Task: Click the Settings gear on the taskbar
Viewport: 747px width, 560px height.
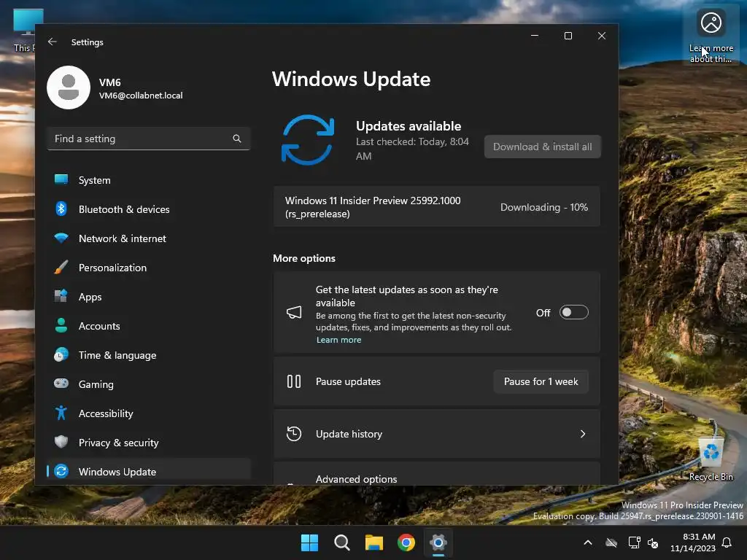Action: click(x=438, y=542)
